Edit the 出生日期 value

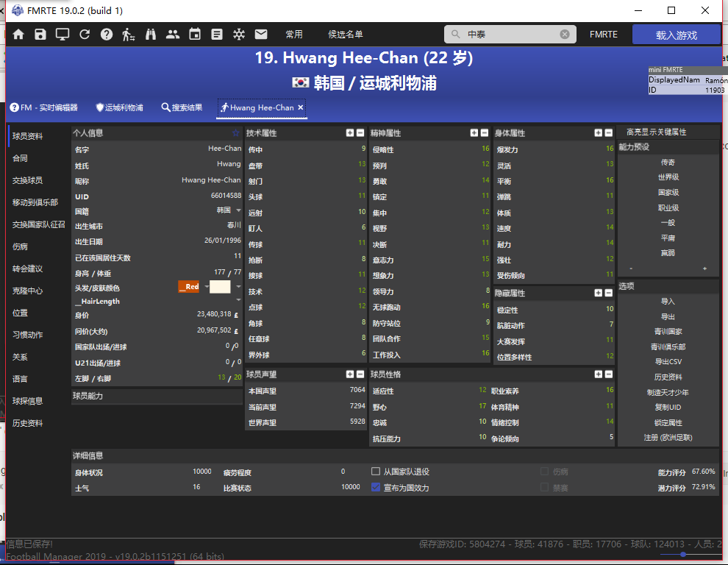pyautogui.click(x=222, y=241)
